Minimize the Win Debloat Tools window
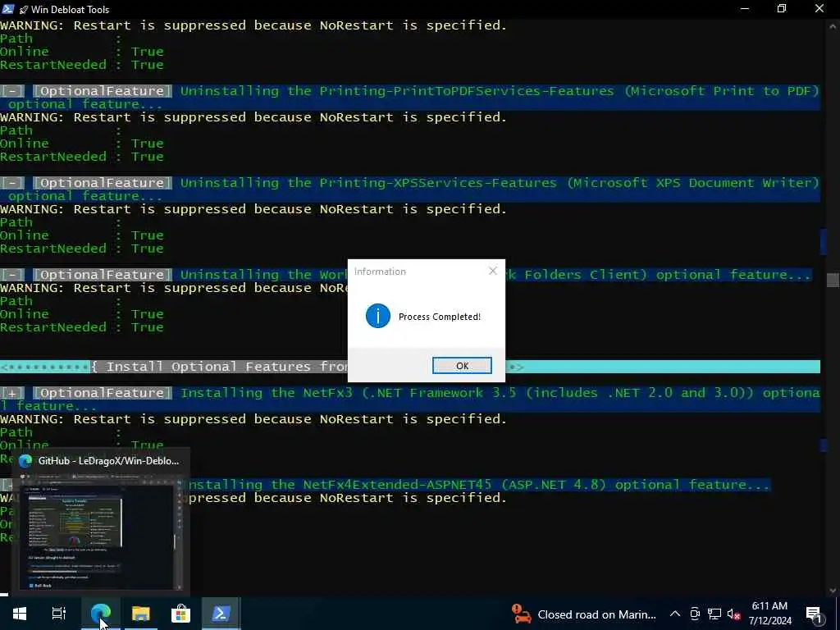 coord(745,8)
